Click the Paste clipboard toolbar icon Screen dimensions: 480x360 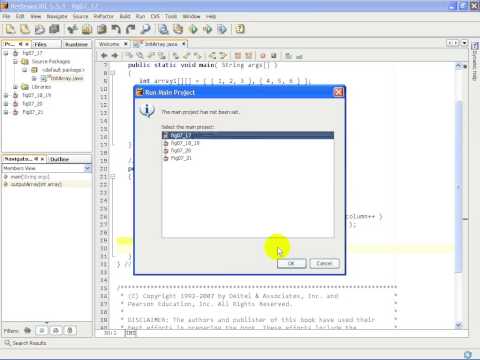point(101,29)
